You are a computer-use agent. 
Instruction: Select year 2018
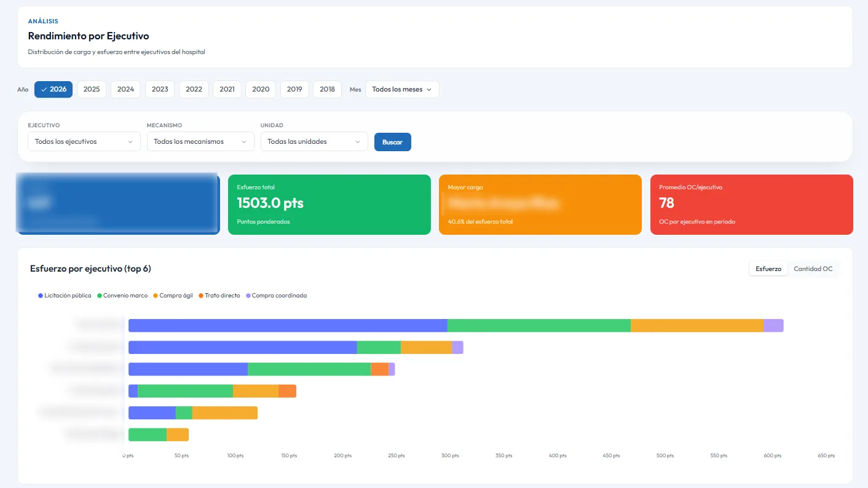pyautogui.click(x=327, y=89)
